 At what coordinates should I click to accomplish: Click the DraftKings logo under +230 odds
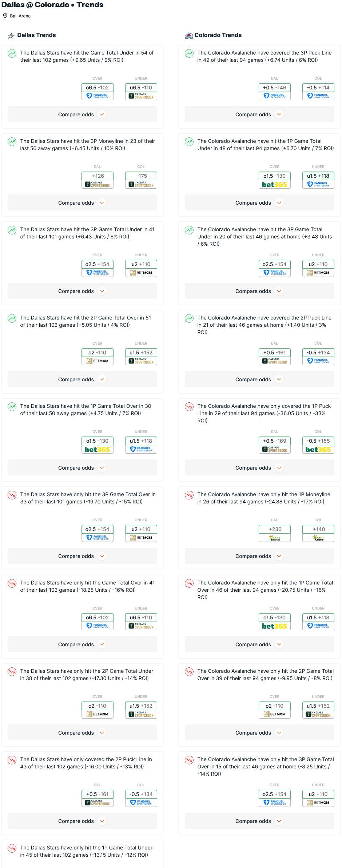275,538
